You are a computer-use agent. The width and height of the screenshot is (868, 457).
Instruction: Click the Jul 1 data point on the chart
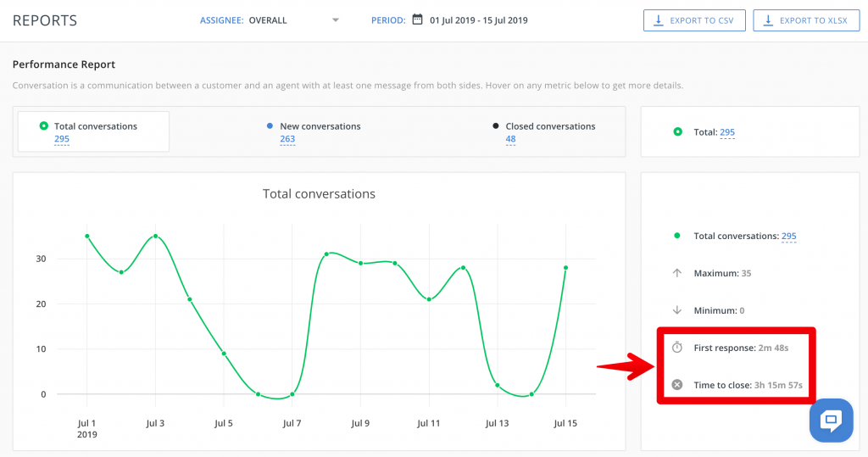point(87,236)
